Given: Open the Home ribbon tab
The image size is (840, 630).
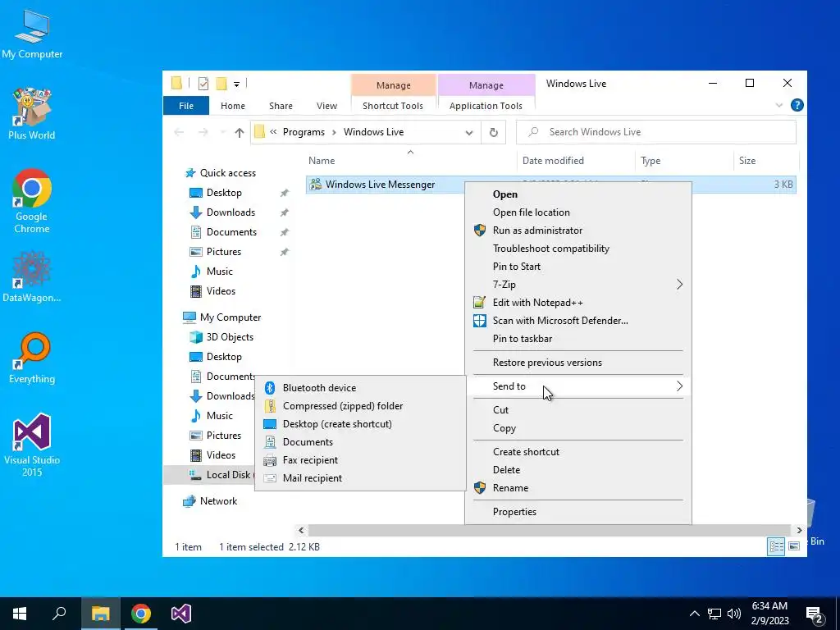Looking at the screenshot, I should tap(232, 106).
